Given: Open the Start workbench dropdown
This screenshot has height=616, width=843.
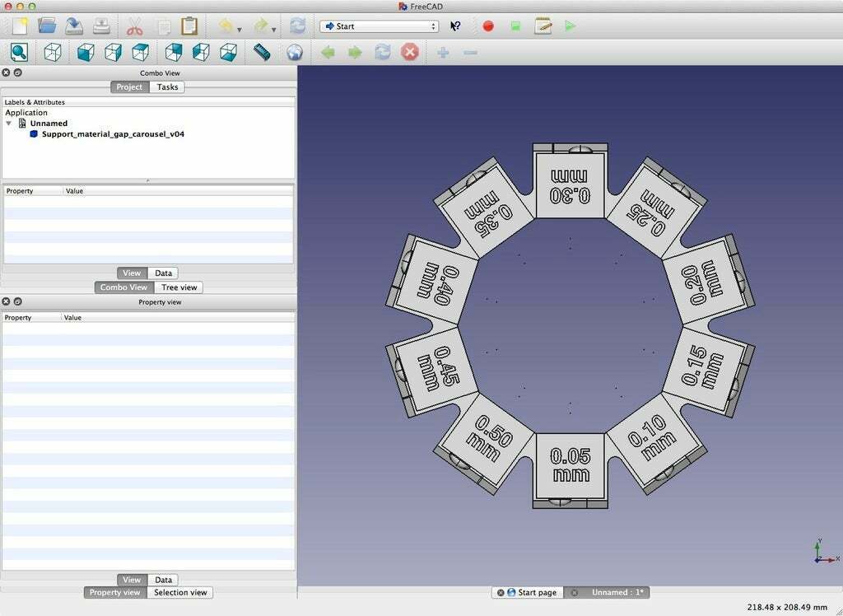Looking at the screenshot, I should point(379,26).
